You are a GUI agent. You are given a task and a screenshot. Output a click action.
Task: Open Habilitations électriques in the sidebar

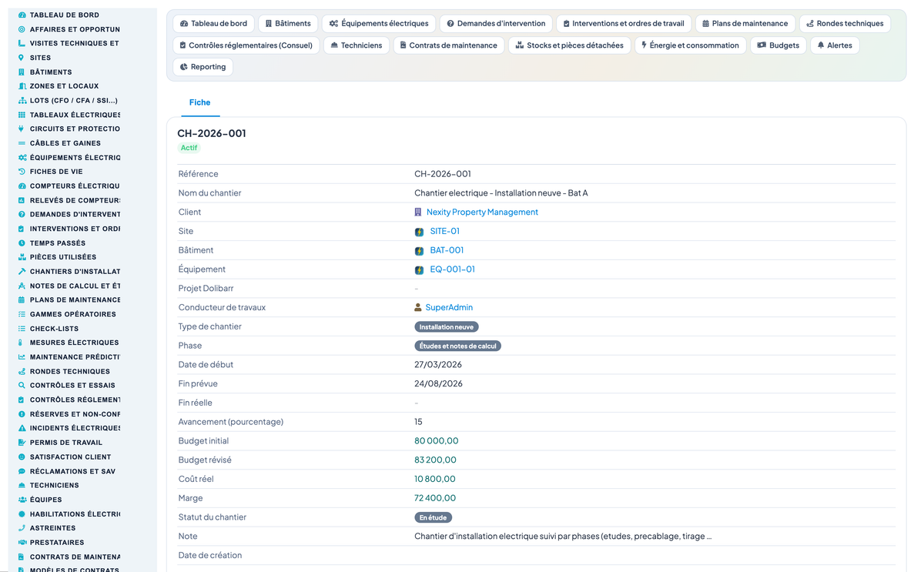coord(75,514)
